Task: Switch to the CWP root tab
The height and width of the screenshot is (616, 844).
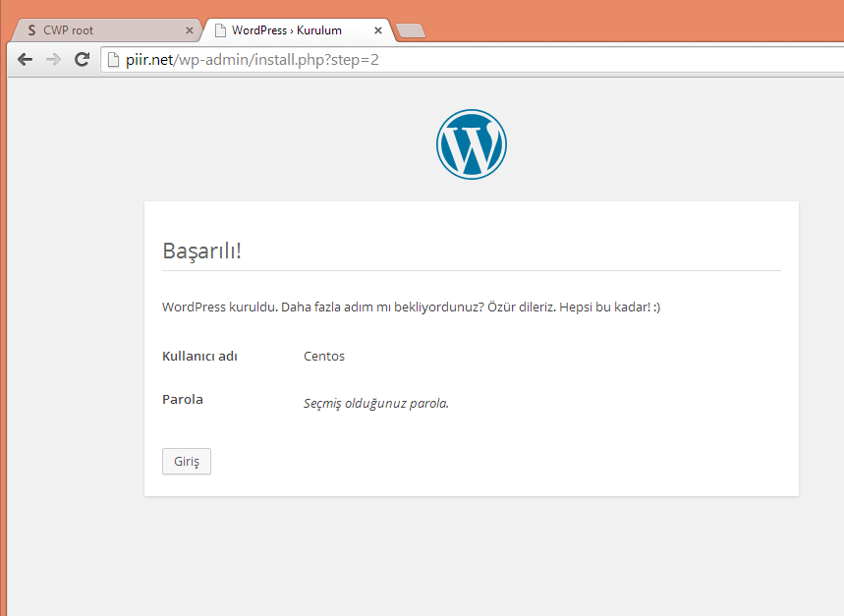Action: (x=106, y=30)
